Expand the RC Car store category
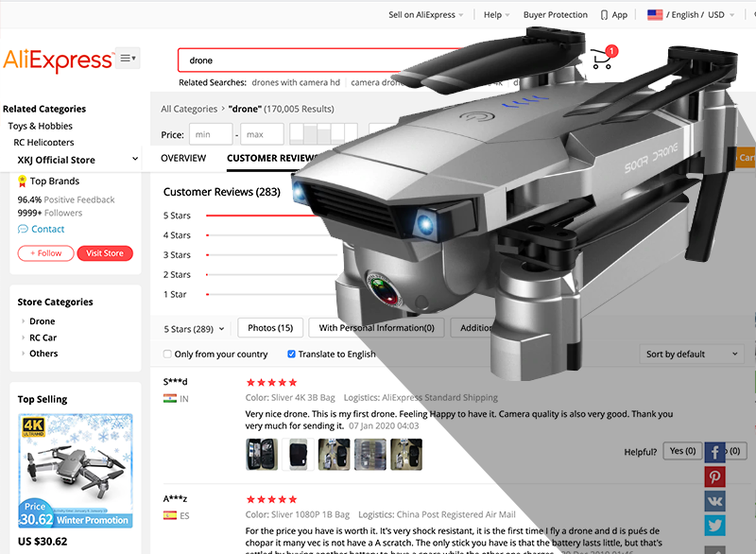This screenshot has height=554, width=756. tap(43, 338)
